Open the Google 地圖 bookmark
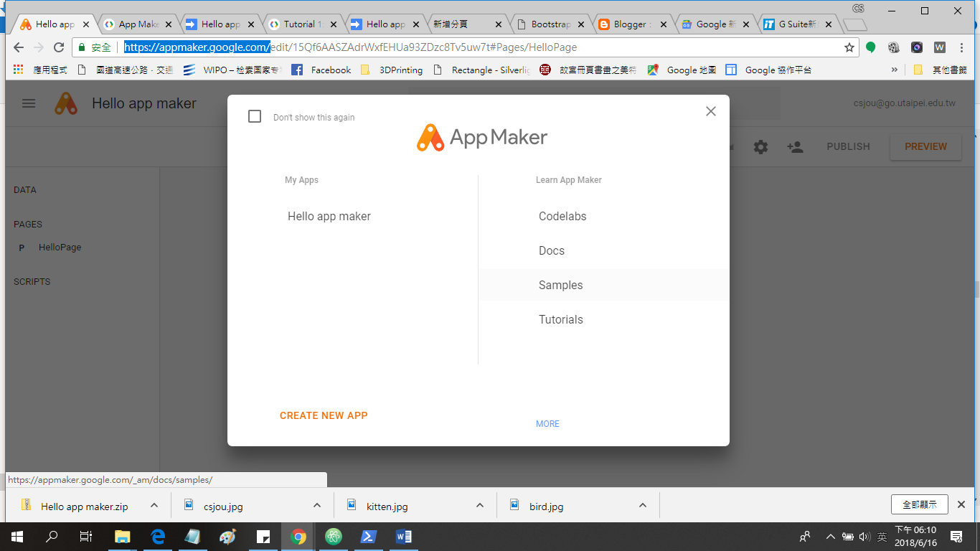Viewport: 980px width, 551px height. (682, 70)
